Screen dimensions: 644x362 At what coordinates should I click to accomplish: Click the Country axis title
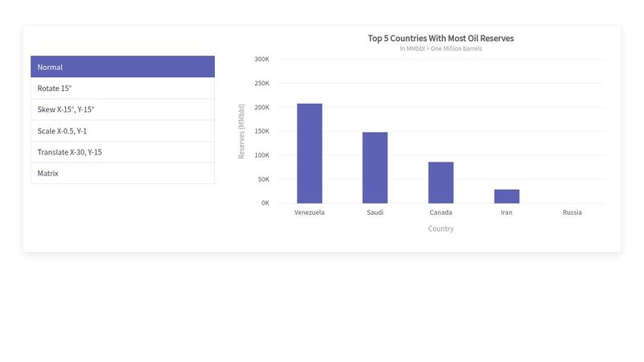tap(440, 228)
